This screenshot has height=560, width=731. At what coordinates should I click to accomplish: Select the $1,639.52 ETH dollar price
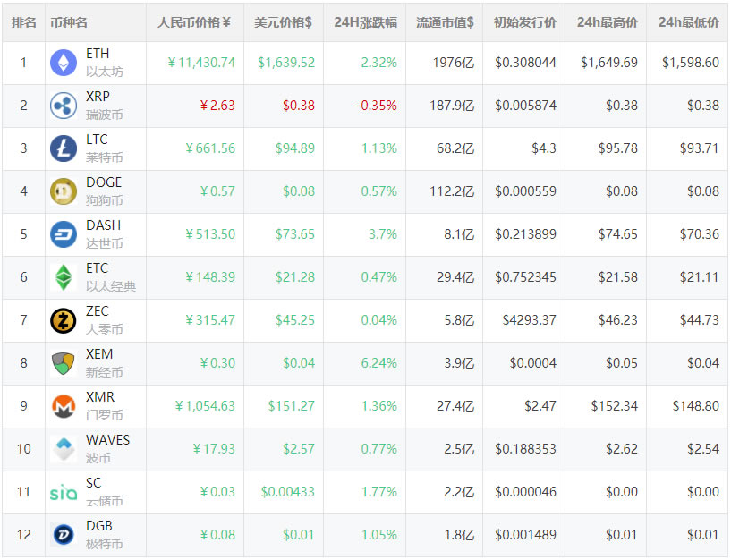coord(286,63)
